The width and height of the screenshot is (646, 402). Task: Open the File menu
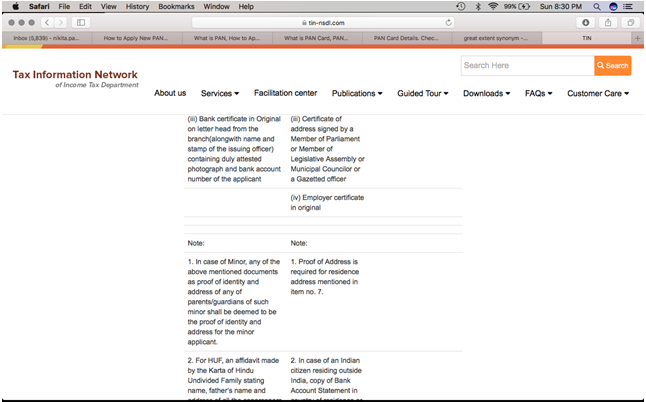(64, 7)
